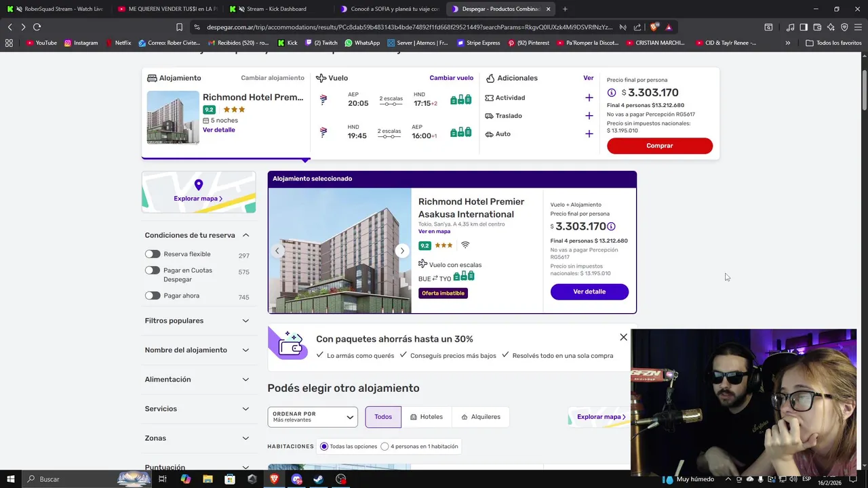
Task: Open a new browser tab with the plus button
Action: (x=565, y=9)
